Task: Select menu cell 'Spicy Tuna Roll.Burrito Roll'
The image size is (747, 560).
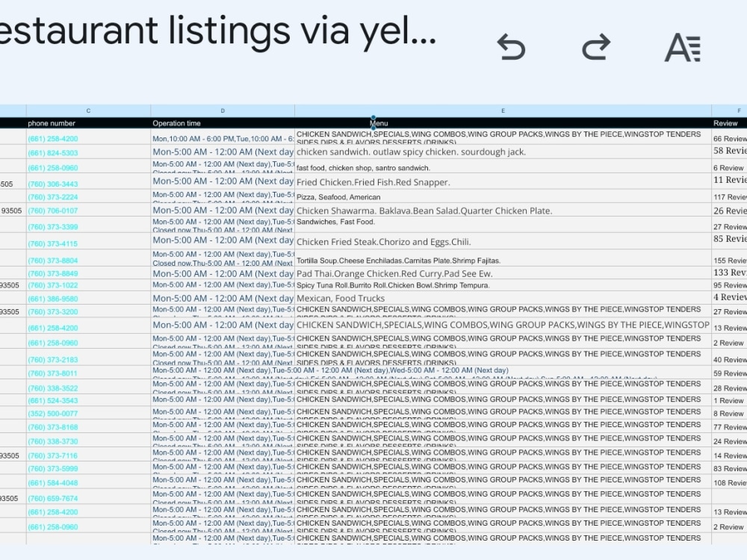Action: pyautogui.click(x=503, y=285)
